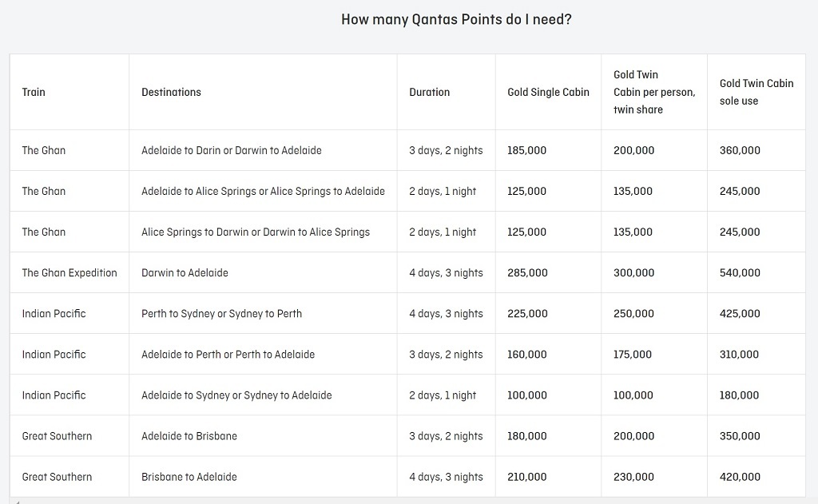Click the heading 'How many Qantas Points do I need?'
818x504 pixels.
[456, 20]
